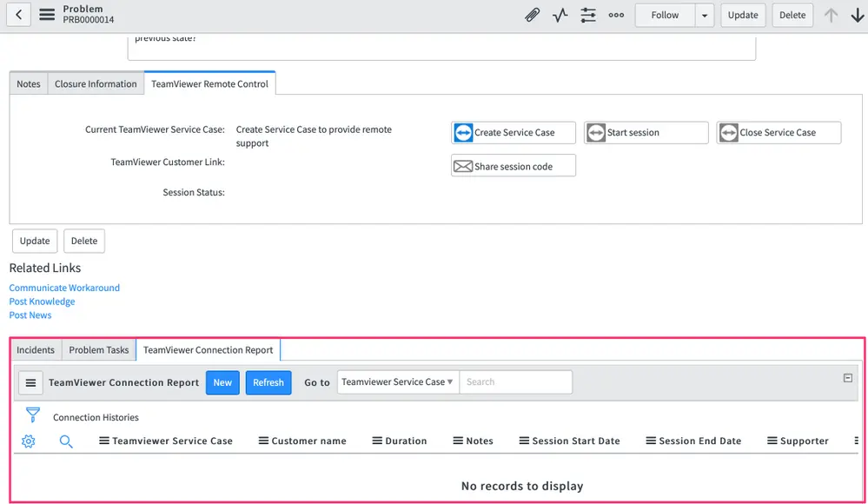Select TeamViewer Remote Control tab
This screenshot has width=868, height=504.
pos(209,83)
